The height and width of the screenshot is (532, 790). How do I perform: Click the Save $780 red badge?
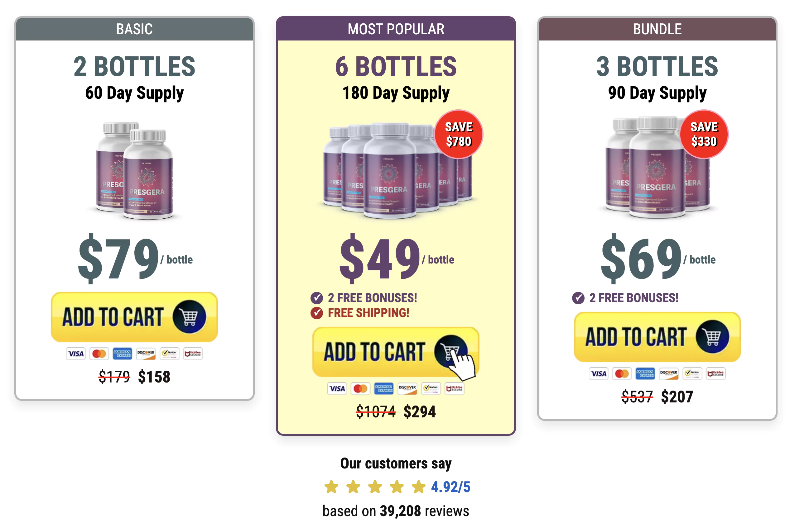pos(458,134)
